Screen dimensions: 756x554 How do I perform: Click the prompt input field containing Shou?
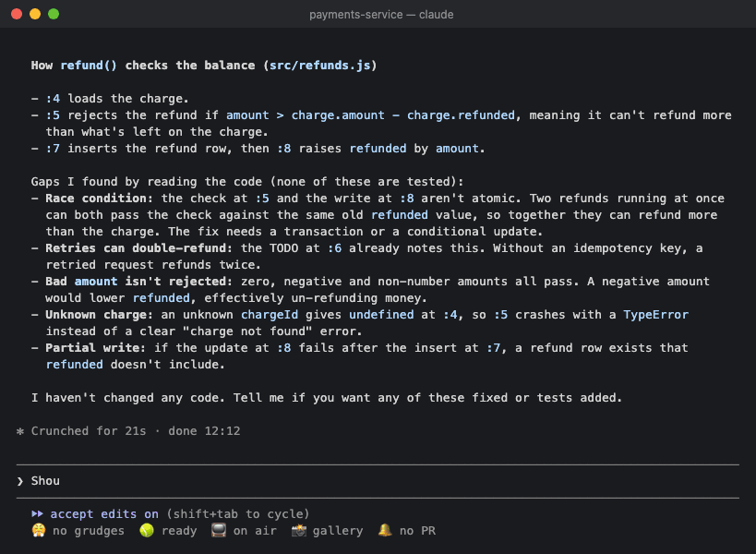click(x=378, y=481)
